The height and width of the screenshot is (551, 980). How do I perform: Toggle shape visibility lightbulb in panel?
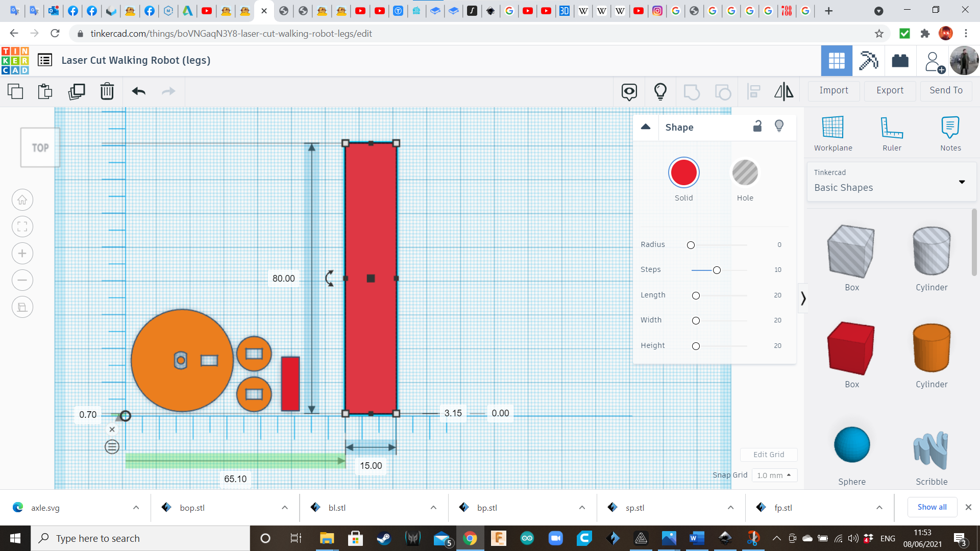coord(779,127)
